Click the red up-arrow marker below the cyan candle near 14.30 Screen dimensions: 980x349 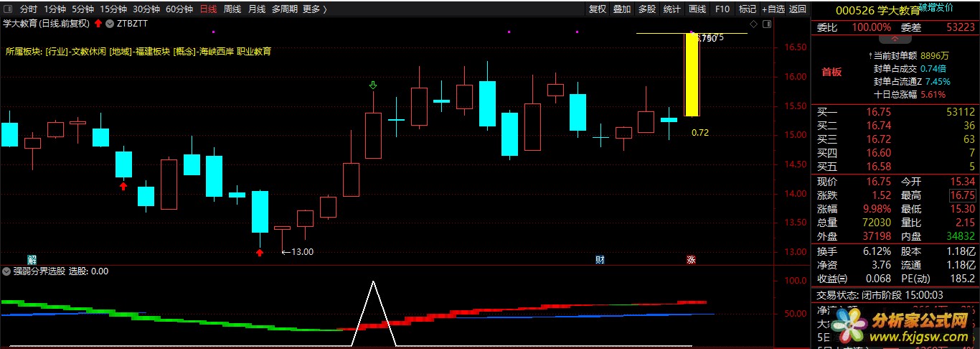(x=123, y=186)
